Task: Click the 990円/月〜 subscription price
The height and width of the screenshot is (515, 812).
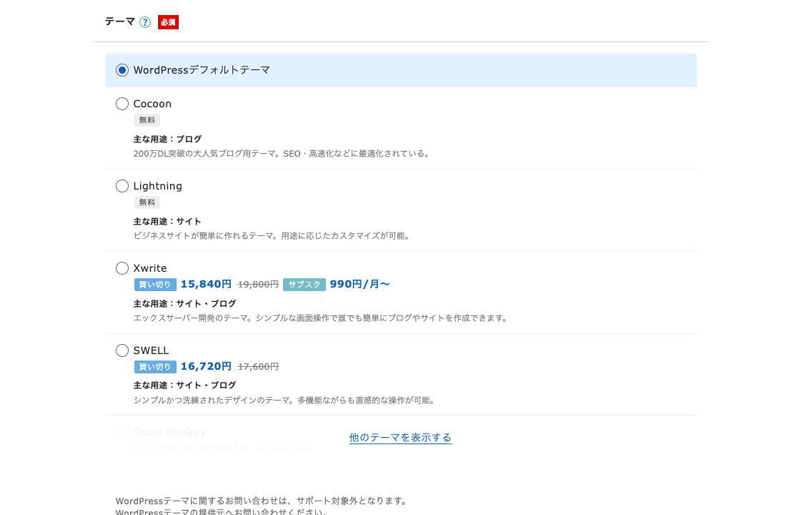Action: coord(360,284)
